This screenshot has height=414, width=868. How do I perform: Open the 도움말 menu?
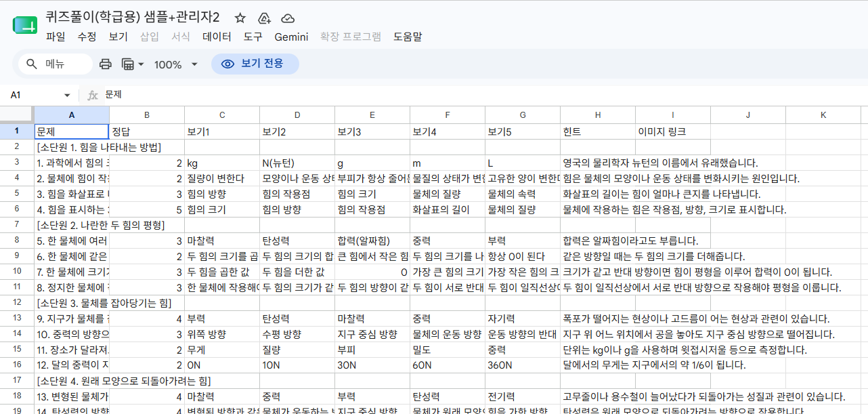pos(408,37)
